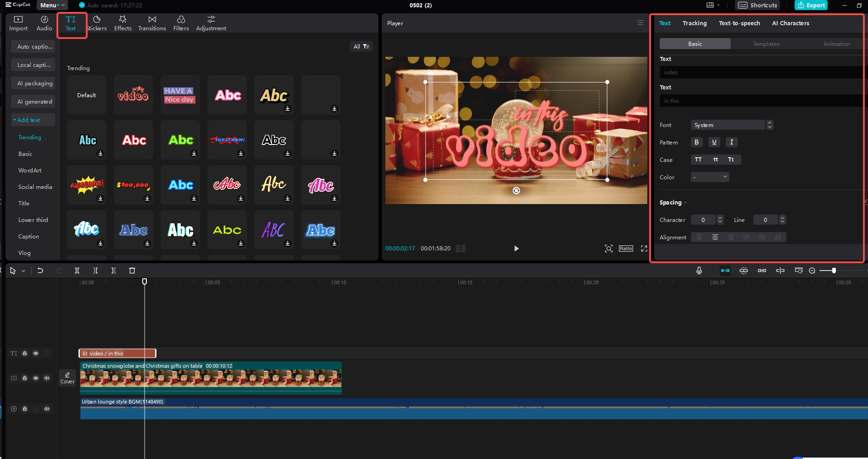Click the Delete left trim tool
The height and width of the screenshot is (459, 868).
[x=95, y=271]
